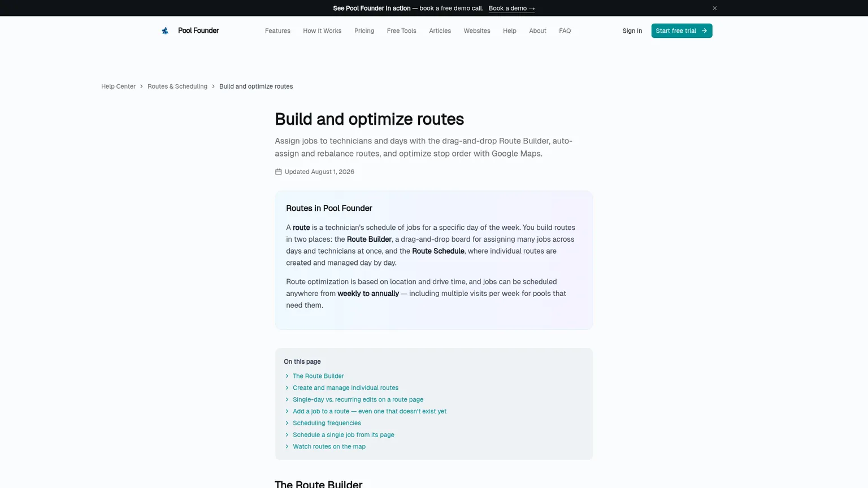Click Sign in
Image resolution: width=868 pixels, height=488 pixels.
pyautogui.click(x=632, y=31)
